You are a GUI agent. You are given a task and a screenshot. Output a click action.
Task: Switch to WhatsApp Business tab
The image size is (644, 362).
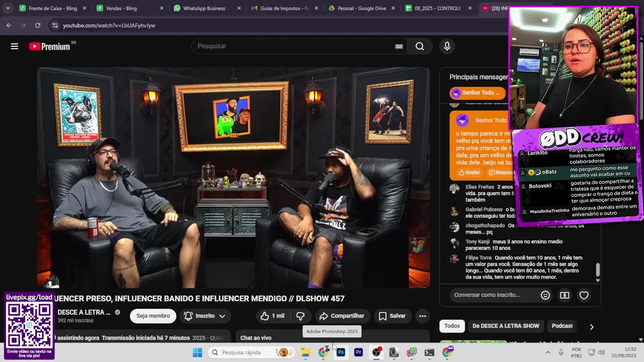pos(207,8)
